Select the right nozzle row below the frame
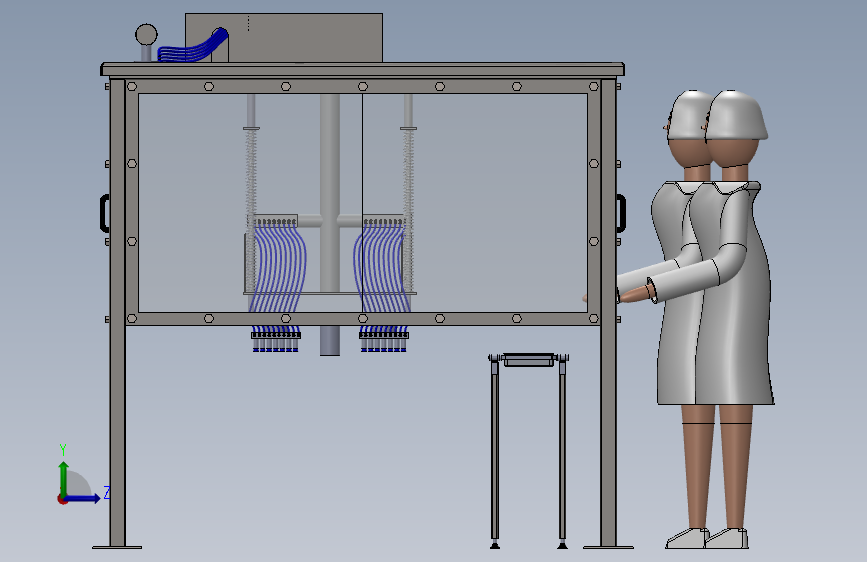 coord(384,340)
